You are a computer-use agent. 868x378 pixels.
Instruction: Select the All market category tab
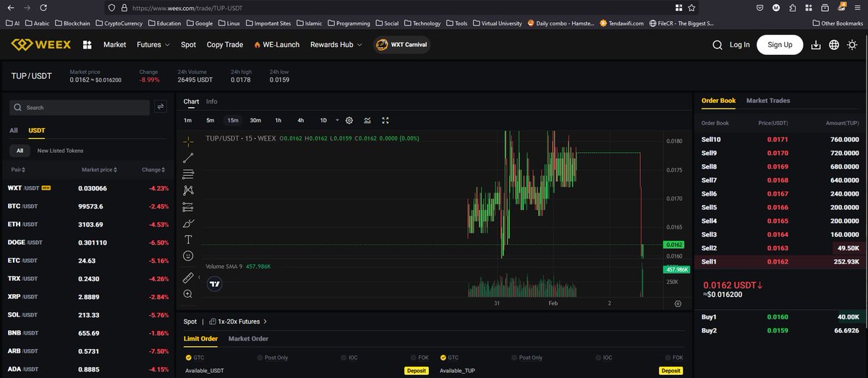coord(13,131)
